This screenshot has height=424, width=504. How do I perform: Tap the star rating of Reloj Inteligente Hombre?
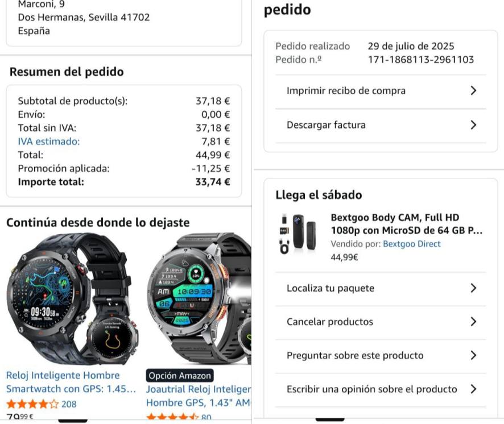point(32,404)
